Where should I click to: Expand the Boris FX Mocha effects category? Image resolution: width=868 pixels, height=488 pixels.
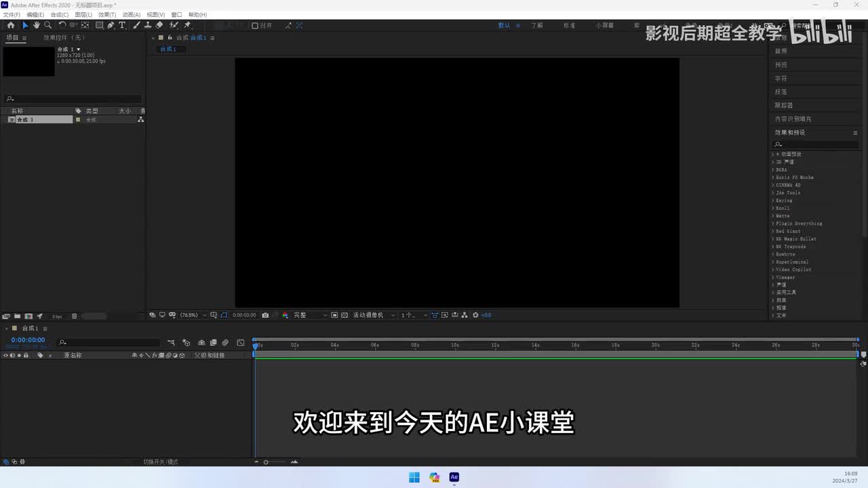(772, 178)
